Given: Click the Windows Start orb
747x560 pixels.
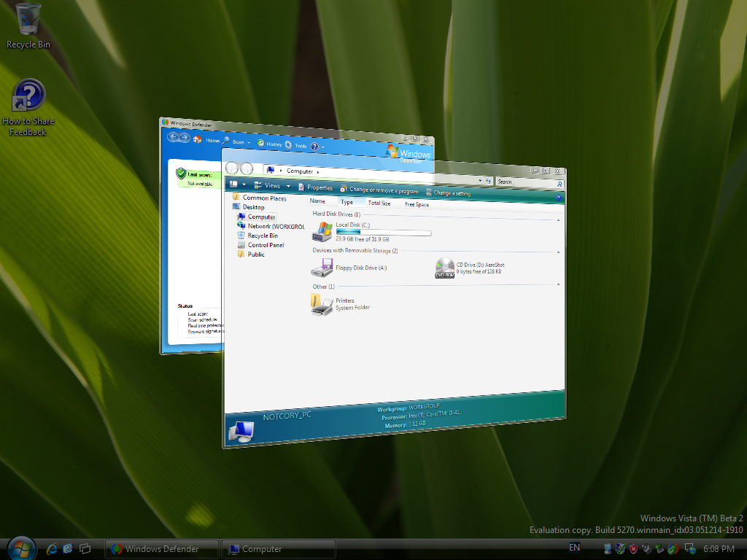Looking at the screenshot, I should 21,548.
